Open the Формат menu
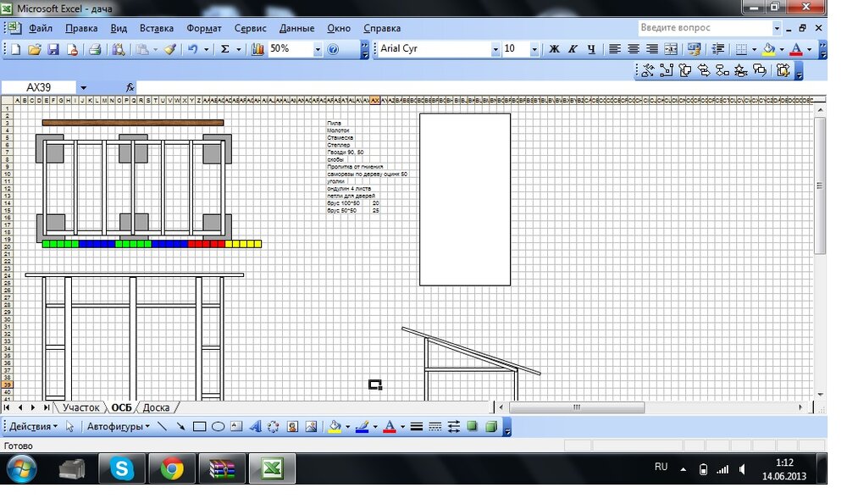847x504 pixels. click(x=204, y=28)
